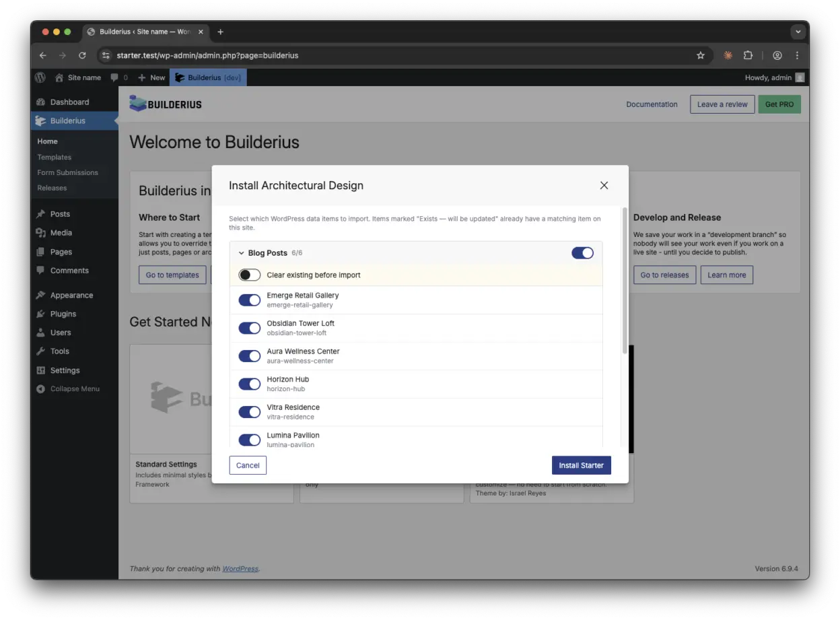Click the Plugins icon in the sidebar
840x620 pixels.
coord(41,314)
